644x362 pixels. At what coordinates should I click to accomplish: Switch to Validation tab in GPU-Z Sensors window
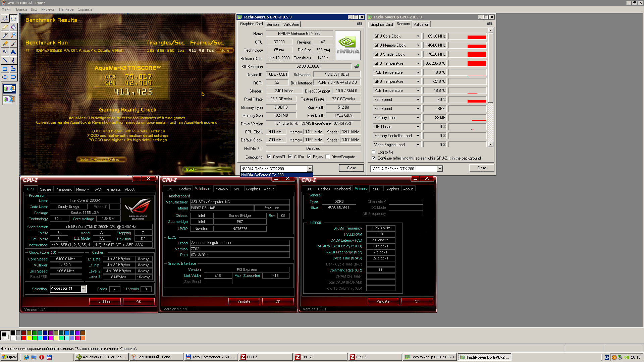click(x=421, y=24)
